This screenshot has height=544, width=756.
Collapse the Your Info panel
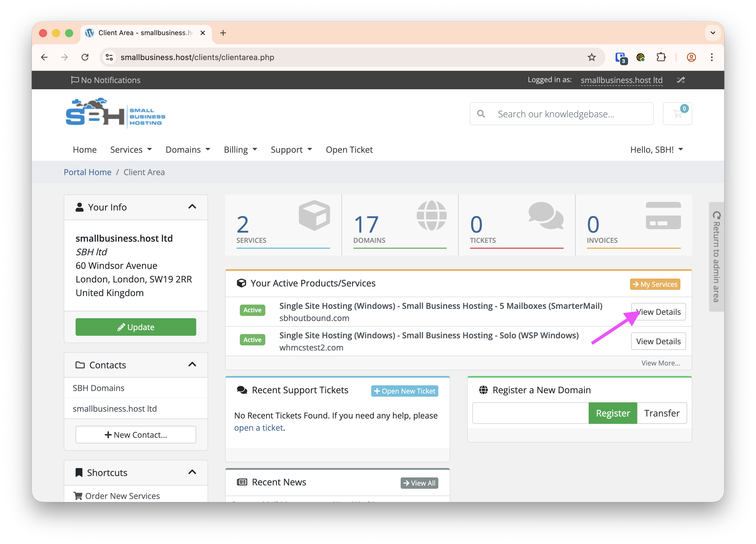point(192,207)
